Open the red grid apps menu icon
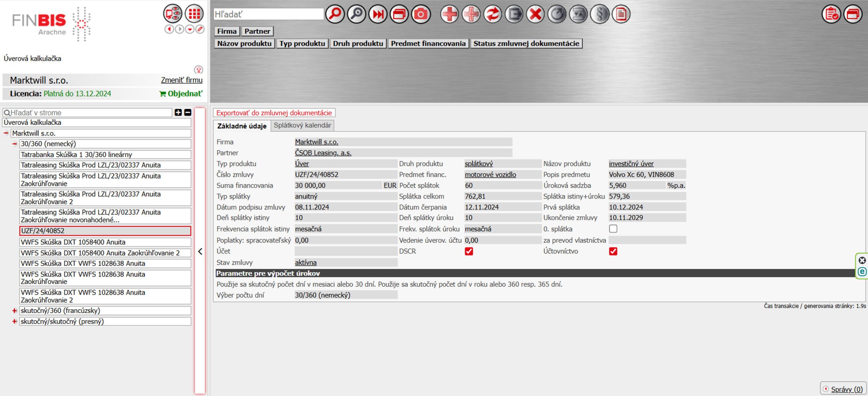The width and height of the screenshot is (868, 396). pos(194,14)
